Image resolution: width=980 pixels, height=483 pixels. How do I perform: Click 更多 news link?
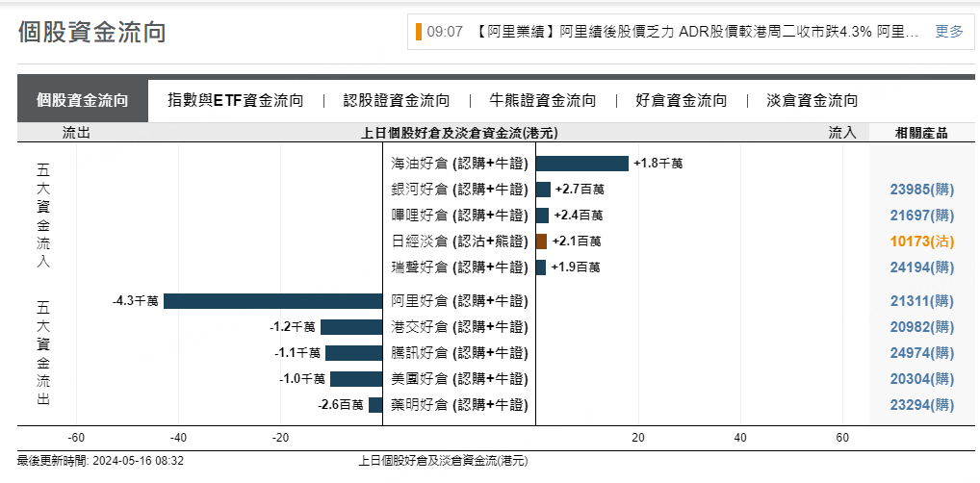click(949, 32)
